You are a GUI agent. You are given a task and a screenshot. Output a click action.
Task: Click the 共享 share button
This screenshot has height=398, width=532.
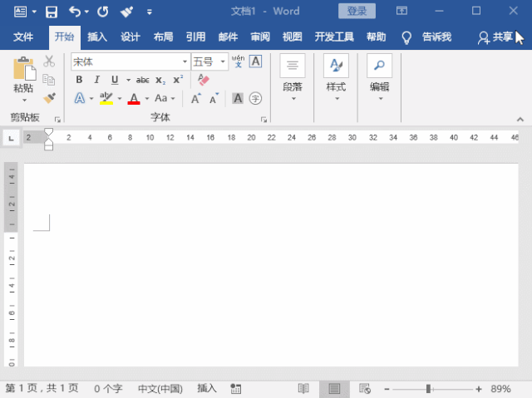[x=495, y=37]
